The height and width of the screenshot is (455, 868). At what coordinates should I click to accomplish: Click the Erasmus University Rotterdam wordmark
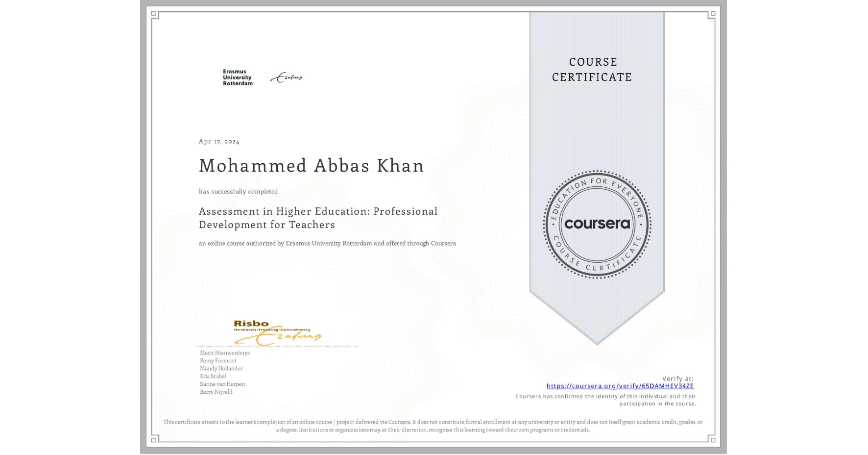(238, 77)
